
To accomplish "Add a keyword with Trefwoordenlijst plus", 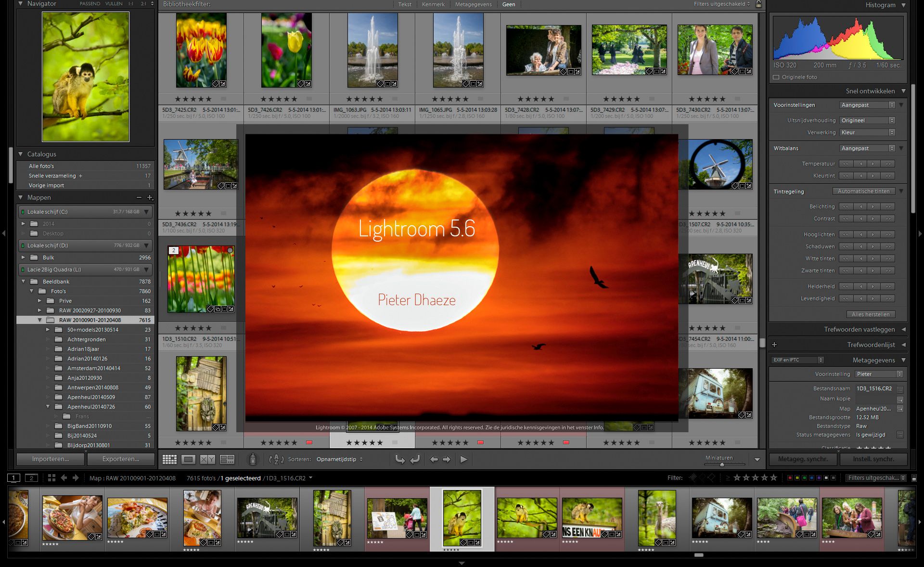I will [x=774, y=345].
